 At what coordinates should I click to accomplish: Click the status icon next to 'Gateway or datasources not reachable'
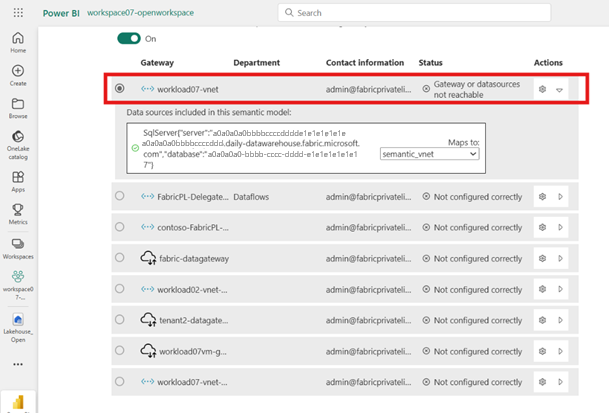pyautogui.click(x=426, y=89)
